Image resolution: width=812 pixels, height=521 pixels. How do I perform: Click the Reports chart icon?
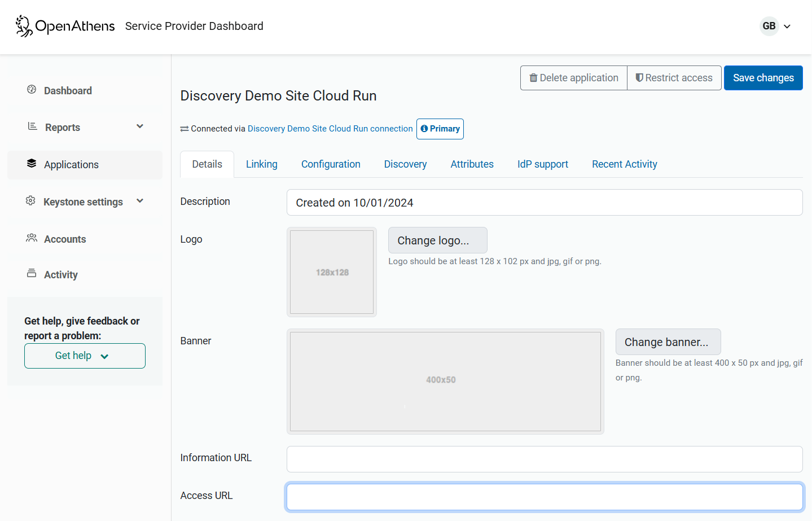pyautogui.click(x=33, y=126)
